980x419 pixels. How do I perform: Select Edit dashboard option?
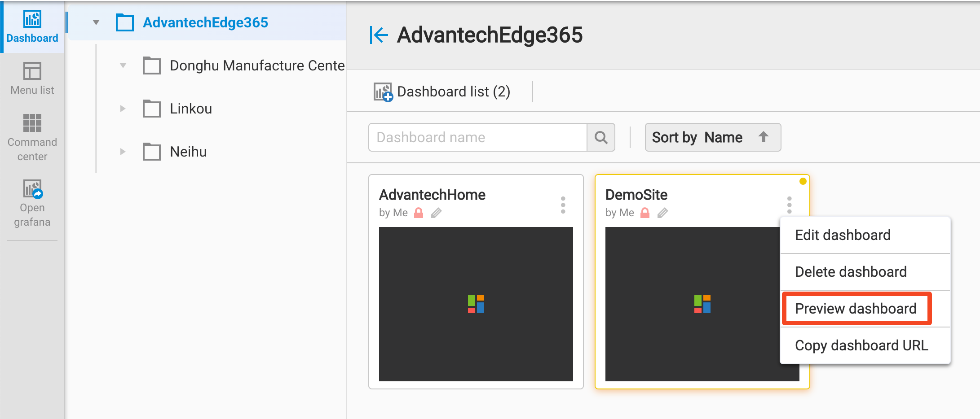[843, 235]
